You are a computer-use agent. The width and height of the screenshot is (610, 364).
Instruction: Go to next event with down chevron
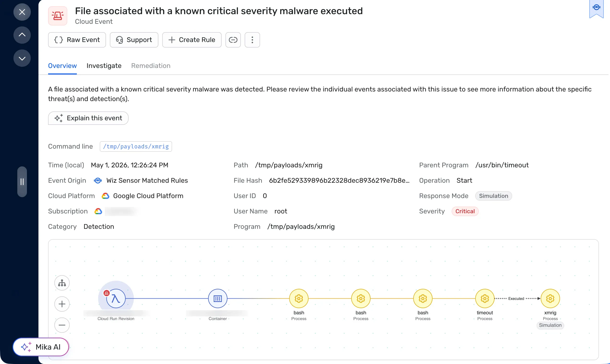pos(22,58)
